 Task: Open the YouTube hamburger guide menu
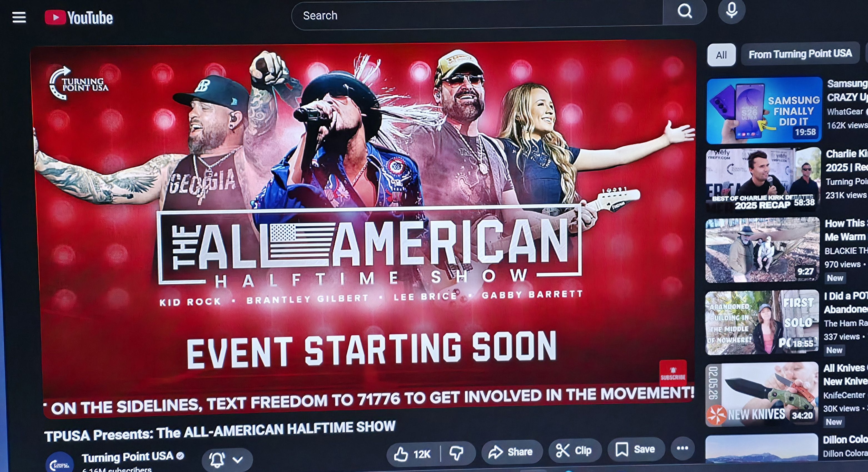[19, 17]
